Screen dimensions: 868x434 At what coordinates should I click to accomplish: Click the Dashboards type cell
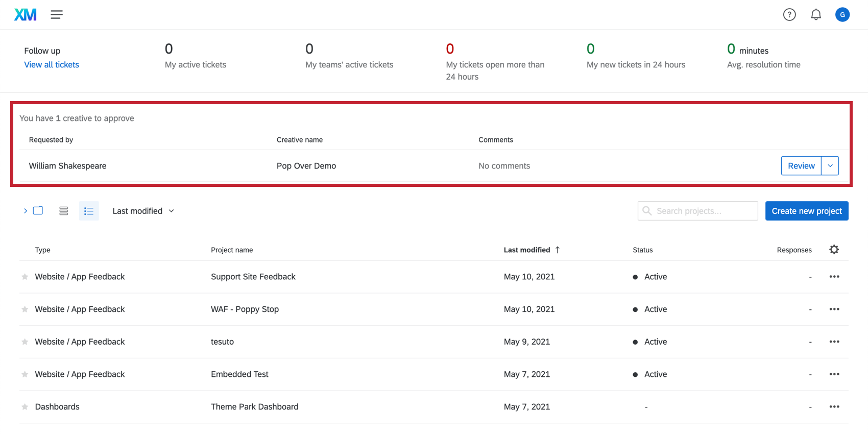[x=57, y=407]
